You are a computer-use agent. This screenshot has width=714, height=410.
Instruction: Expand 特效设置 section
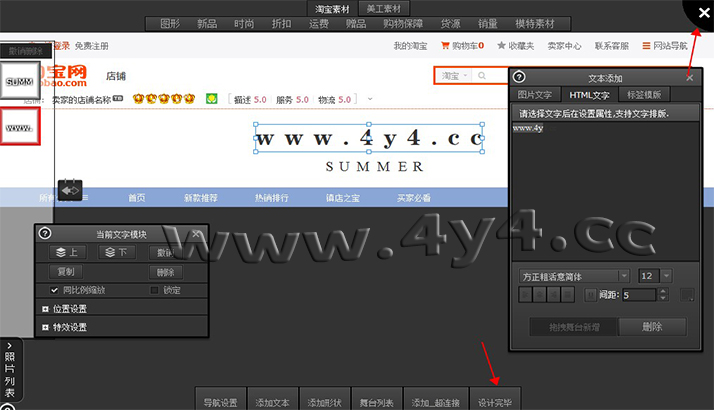(x=46, y=327)
